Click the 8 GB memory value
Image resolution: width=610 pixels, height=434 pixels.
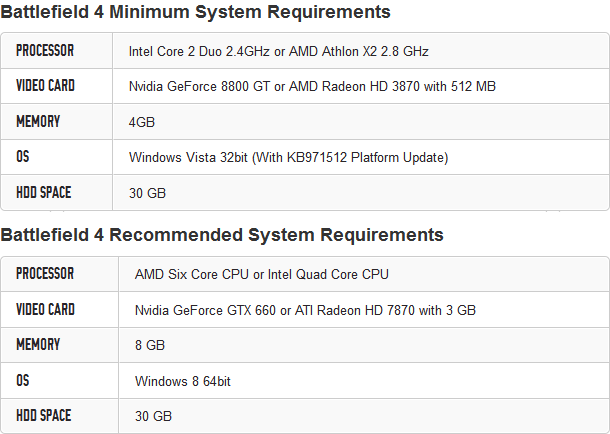click(150, 345)
